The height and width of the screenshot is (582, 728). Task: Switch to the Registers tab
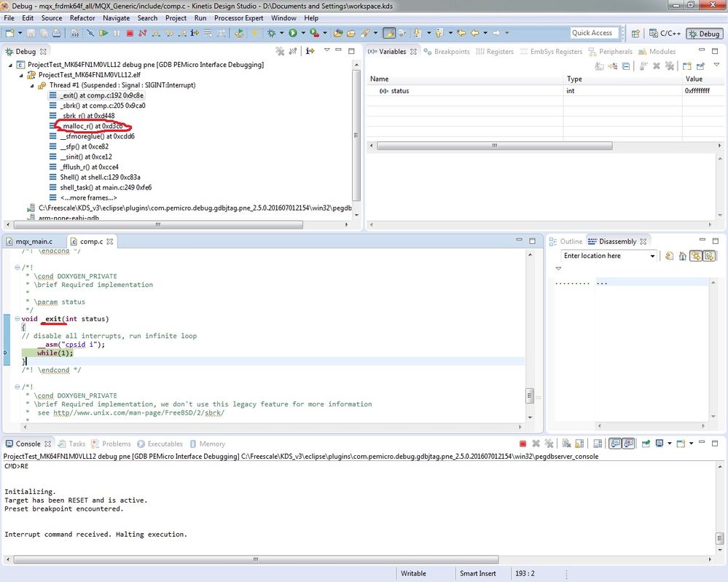point(495,52)
